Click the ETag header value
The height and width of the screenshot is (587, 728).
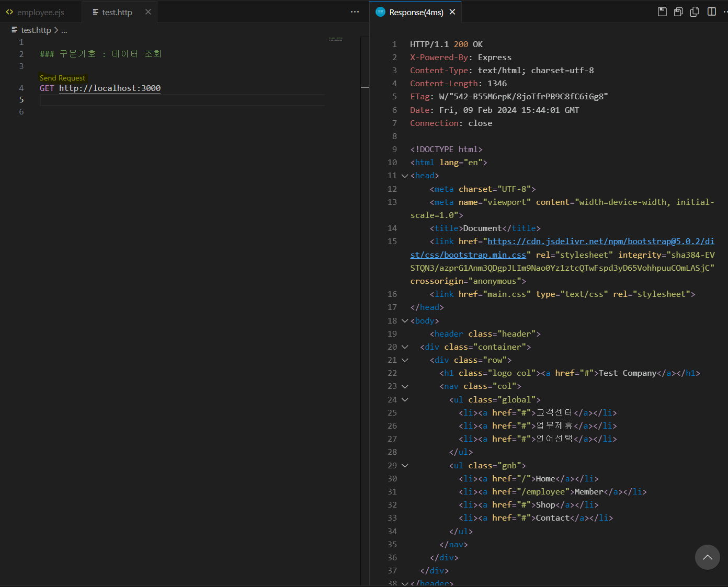click(x=524, y=97)
